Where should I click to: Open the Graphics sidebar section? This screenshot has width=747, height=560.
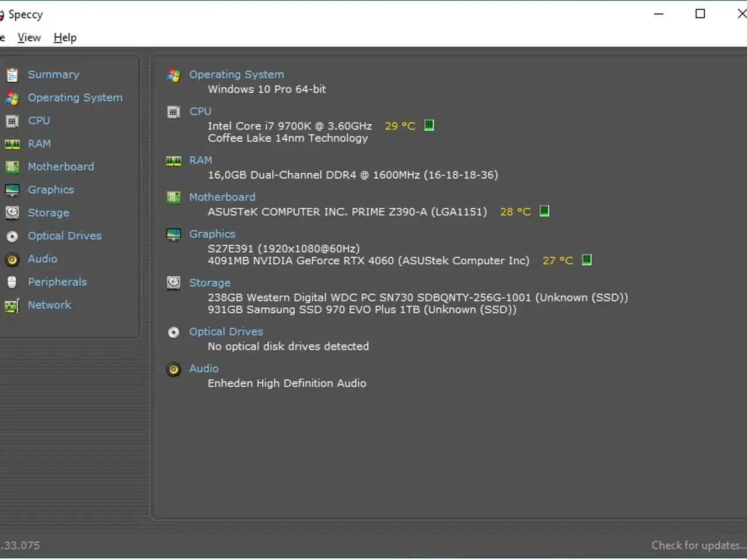[51, 190]
